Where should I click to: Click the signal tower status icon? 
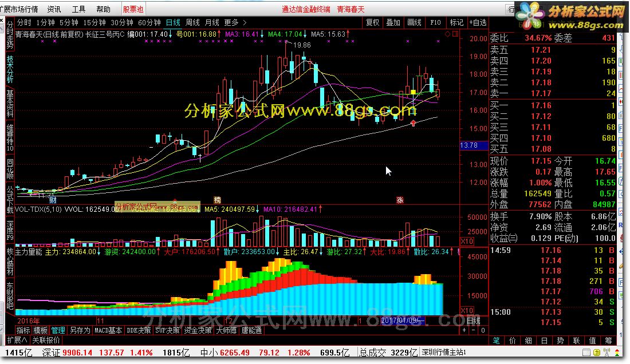pyautogui.click(x=607, y=353)
